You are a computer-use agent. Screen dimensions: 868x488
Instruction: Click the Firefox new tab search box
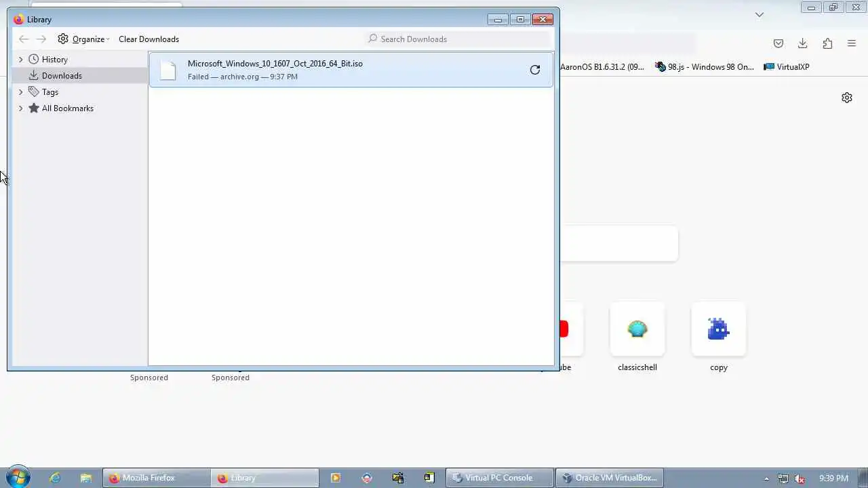(618, 243)
